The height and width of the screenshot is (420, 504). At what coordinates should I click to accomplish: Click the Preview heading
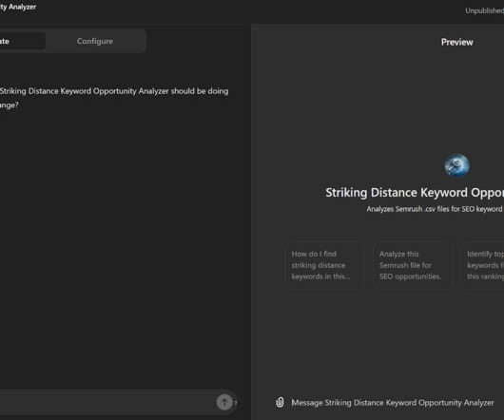click(456, 42)
